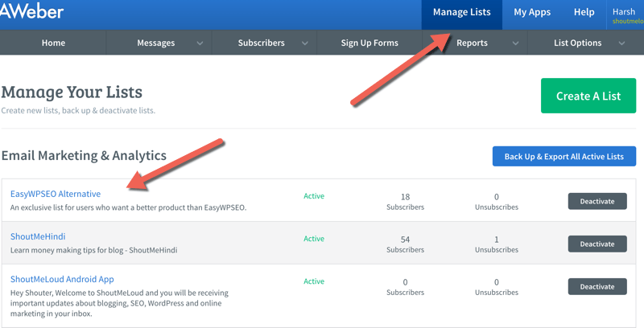The height and width of the screenshot is (328, 644).
Task: Deactivate the ShoutMeLoud Android App list
Action: point(597,286)
